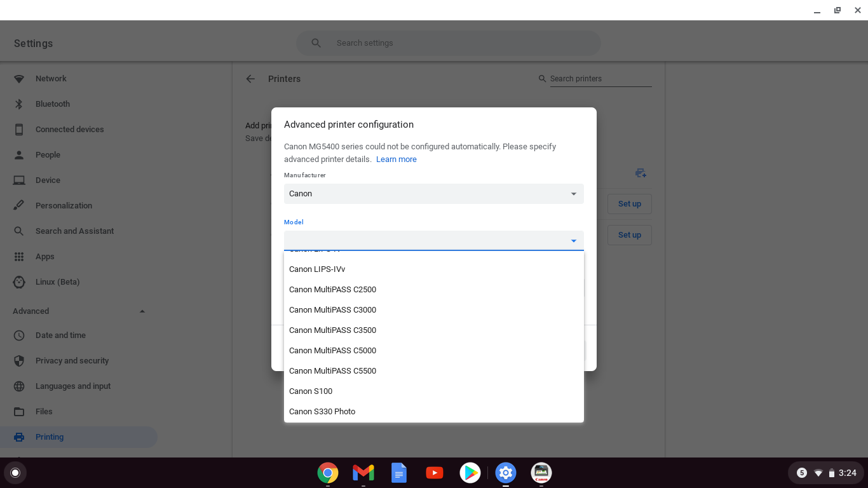
Task: Open Play Store shelf icon
Action: point(470,473)
